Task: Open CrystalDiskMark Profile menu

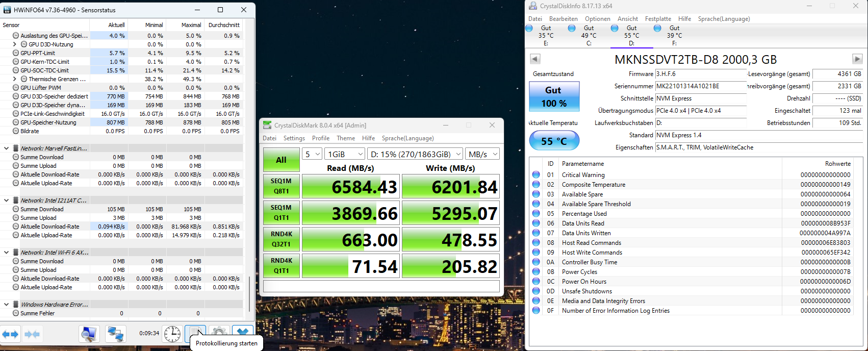Action: click(321, 138)
